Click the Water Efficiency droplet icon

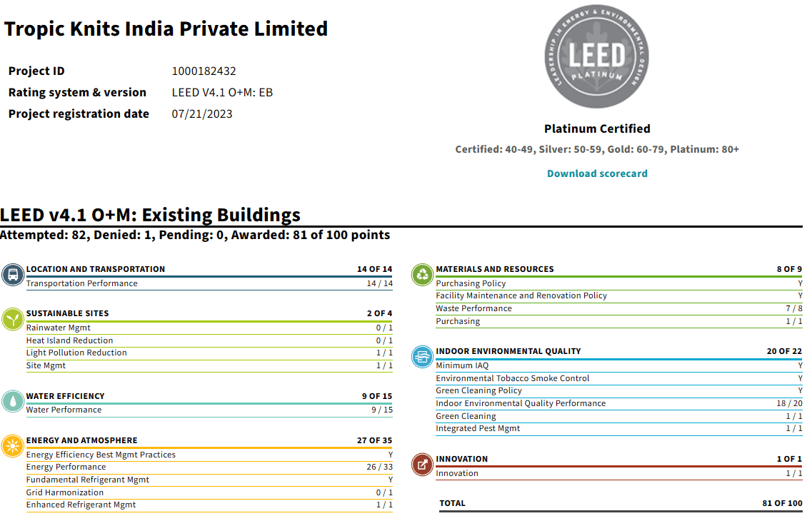point(13,401)
